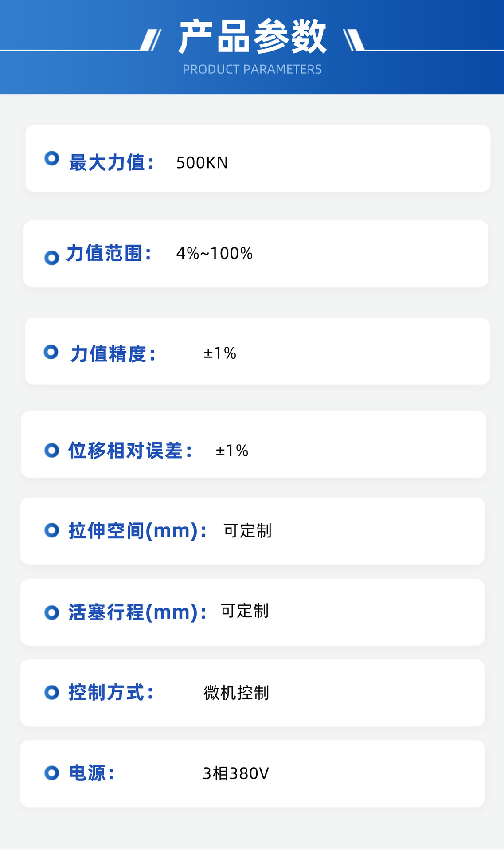Click the bullet icon beside 控制方式

pyautogui.click(x=52, y=692)
